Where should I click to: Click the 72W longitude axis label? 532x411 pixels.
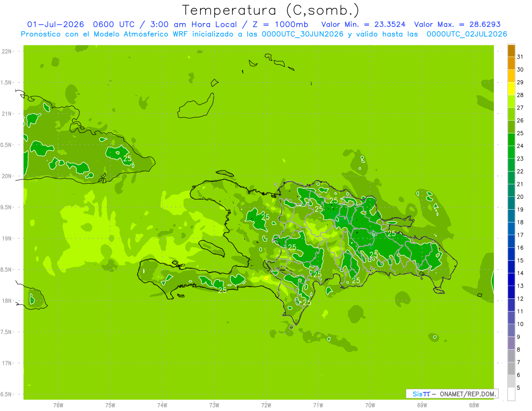pos(266,405)
